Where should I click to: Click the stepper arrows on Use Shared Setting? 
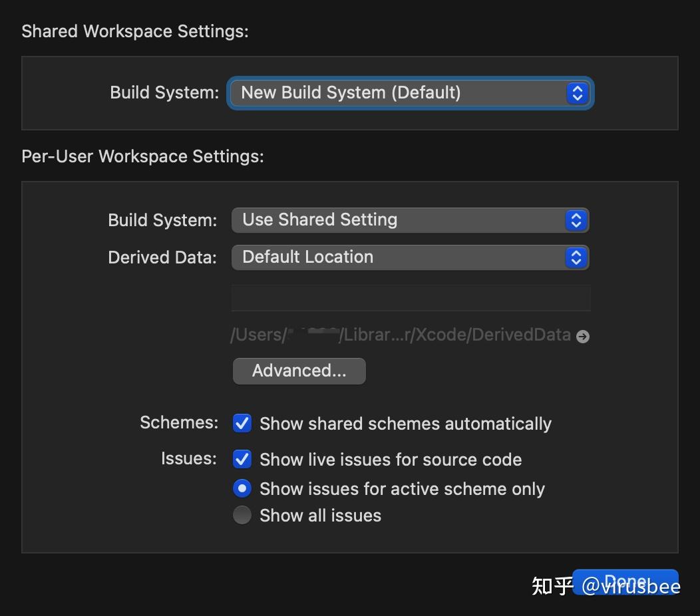coord(576,220)
